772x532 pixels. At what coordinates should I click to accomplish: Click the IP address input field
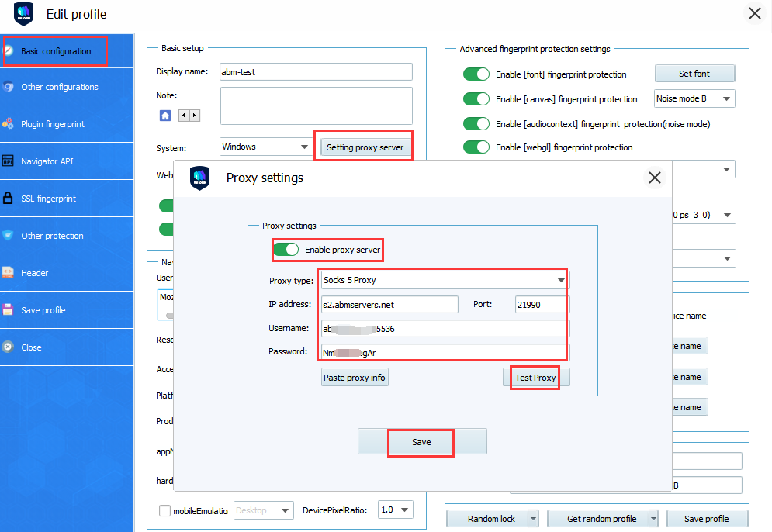[389, 305]
